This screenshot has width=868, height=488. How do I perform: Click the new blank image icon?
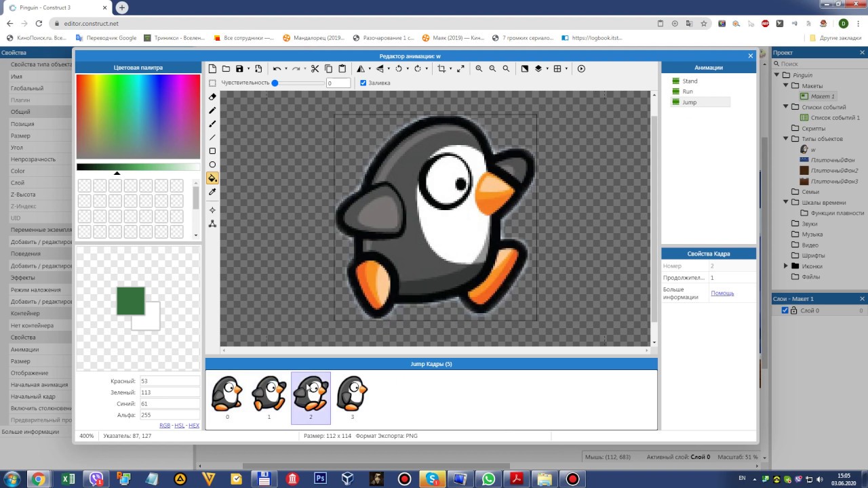point(212,68)
